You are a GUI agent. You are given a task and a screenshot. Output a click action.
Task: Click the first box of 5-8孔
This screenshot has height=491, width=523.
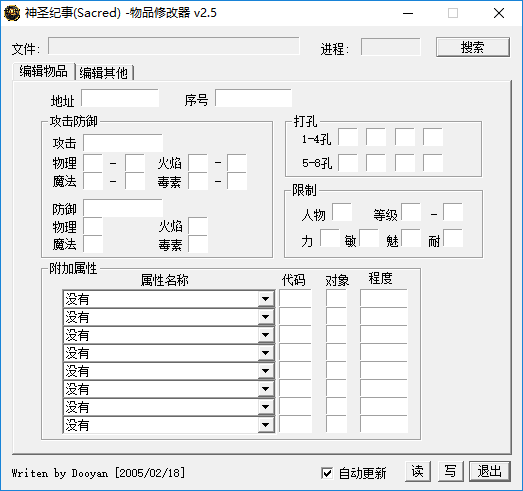click(348, 162)
